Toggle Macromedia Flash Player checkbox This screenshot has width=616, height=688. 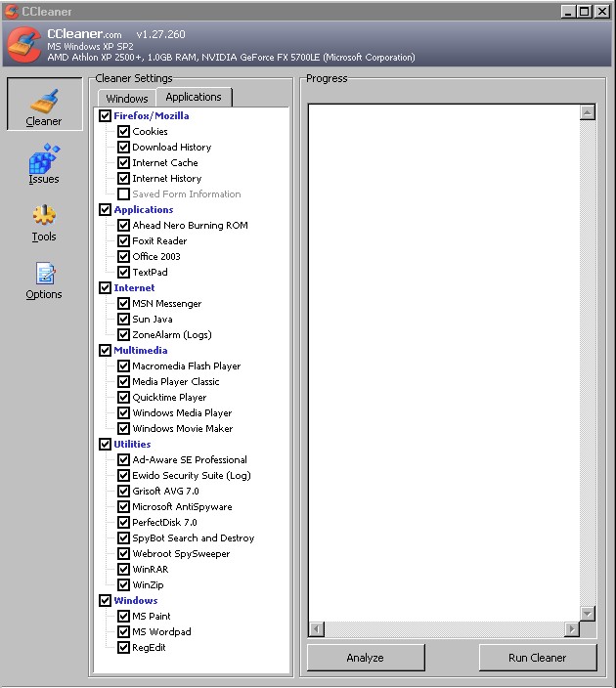coord(123,365)
